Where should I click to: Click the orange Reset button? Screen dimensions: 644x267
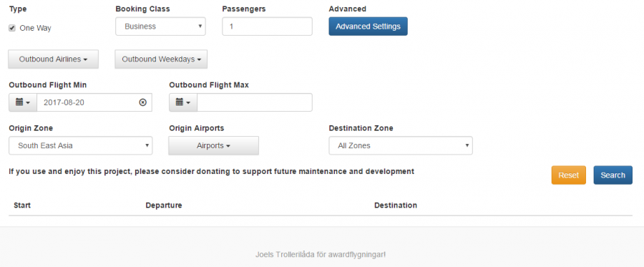568,175
